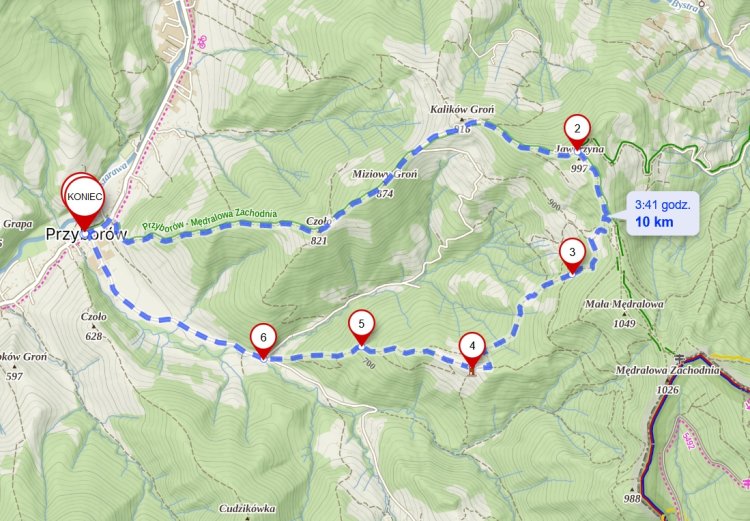Click the Cudzikówka peak label
Screen dimensions: 750x521
(247, 509)
